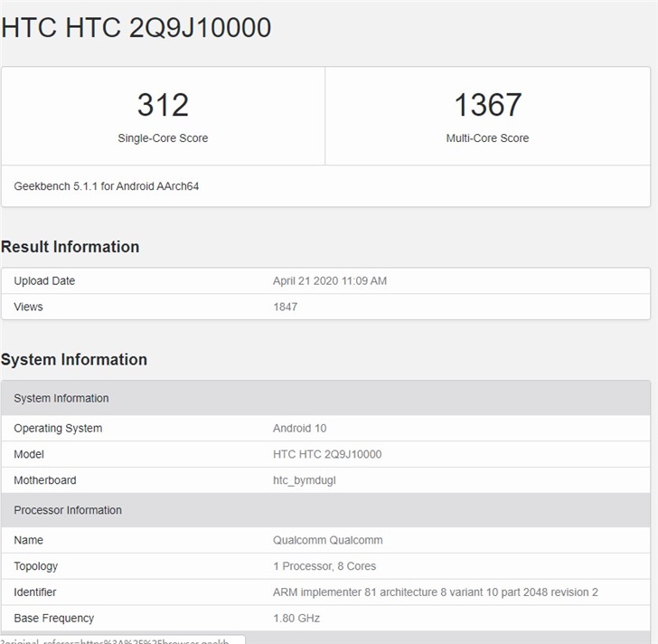Select the date April 21 2020 11:09 AM
Viewport: 658px width, 644px height.
click(330, 281)
